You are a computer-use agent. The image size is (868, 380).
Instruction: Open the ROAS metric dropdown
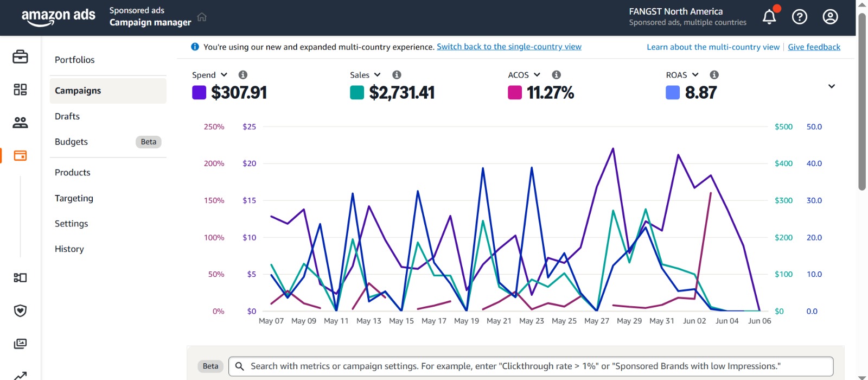(682, 75)
